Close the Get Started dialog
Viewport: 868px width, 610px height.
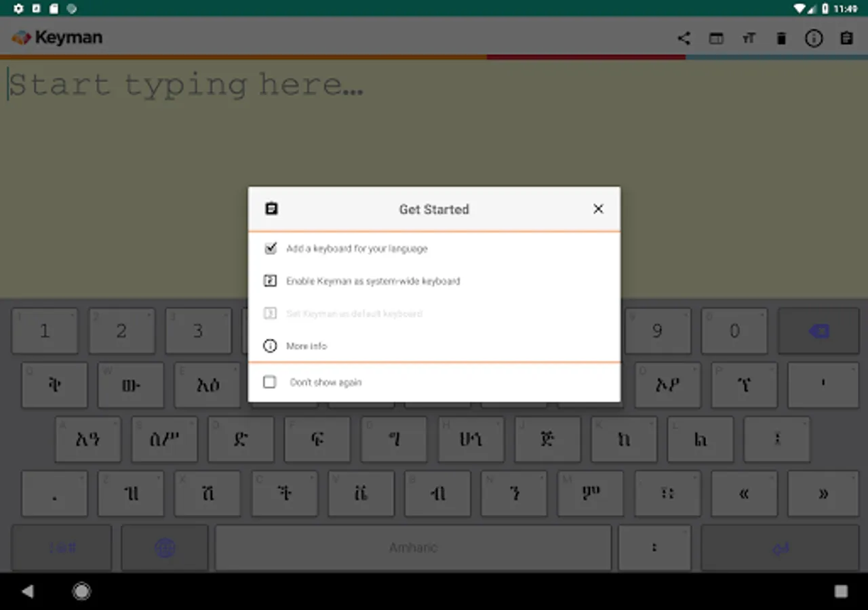point(598,209)
